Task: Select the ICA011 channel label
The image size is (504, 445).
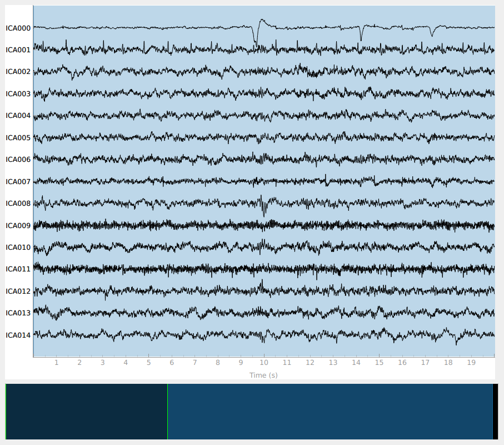Action: pyautogui.click(x=18, y=269)
